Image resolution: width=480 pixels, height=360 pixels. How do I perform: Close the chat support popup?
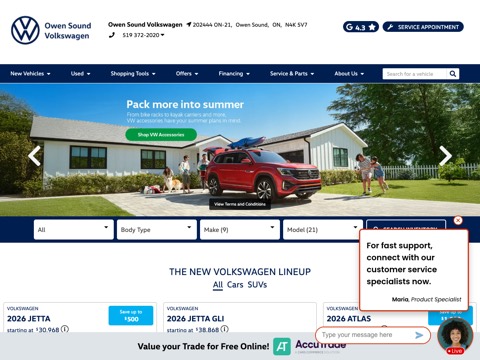click(x=458, y=220)
